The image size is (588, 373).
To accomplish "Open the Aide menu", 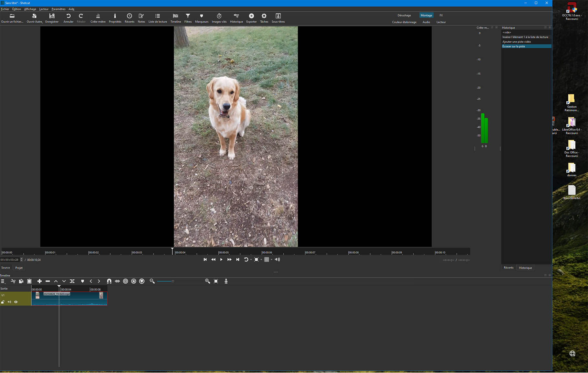I will [x=71, y=9].
